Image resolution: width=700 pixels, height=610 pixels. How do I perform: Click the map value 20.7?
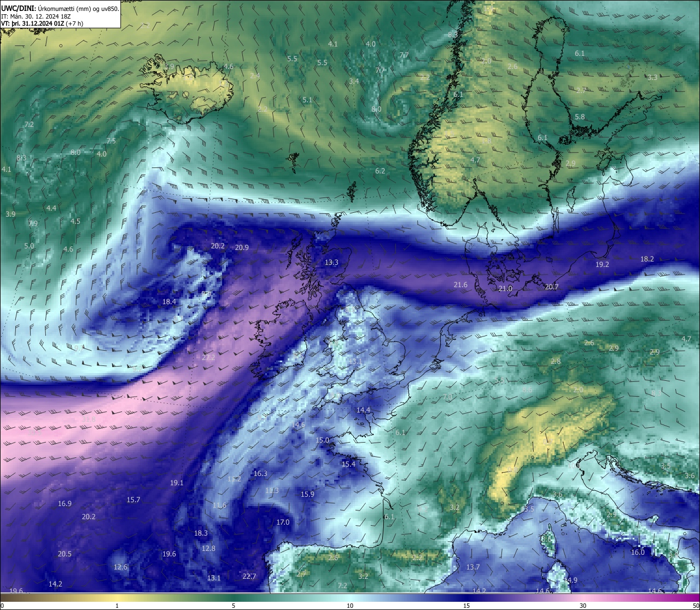pyautogui.click(x=552, y=287)
